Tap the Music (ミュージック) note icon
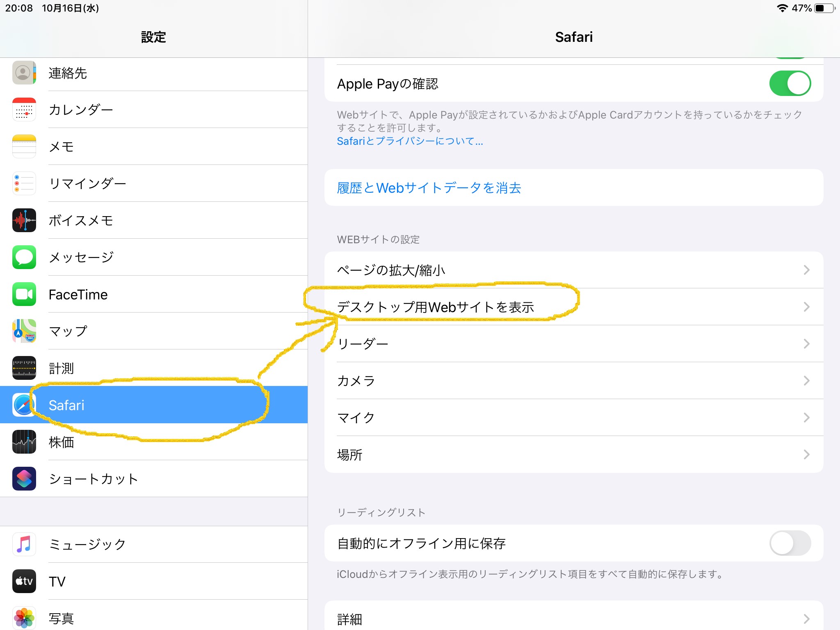The height and width of the screenshot is (630, 840). pos(24,544)
